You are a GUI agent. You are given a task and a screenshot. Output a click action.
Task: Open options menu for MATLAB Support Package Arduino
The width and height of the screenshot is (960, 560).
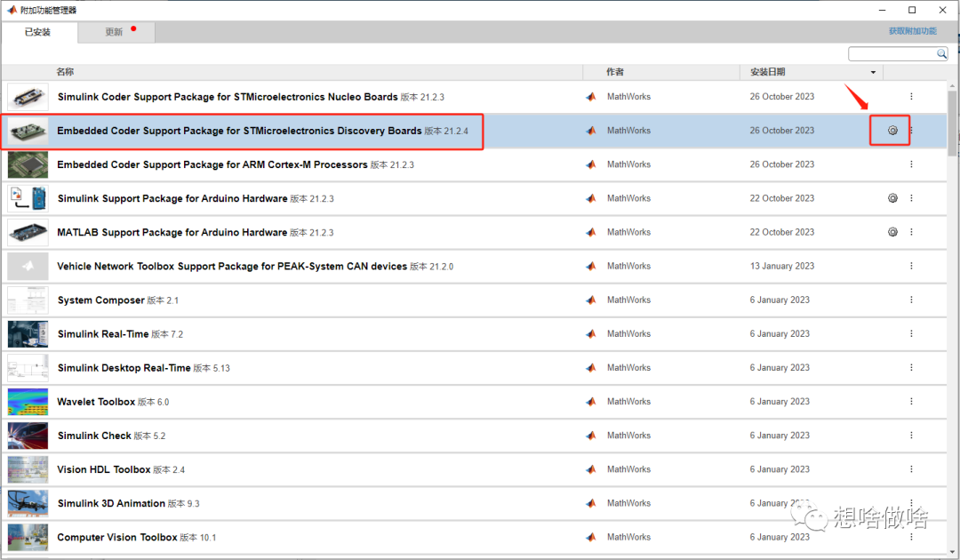[911, 232]
